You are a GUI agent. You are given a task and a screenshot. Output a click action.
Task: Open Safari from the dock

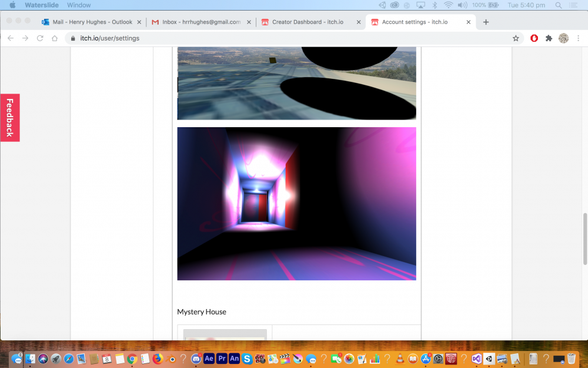coord(69,359)
